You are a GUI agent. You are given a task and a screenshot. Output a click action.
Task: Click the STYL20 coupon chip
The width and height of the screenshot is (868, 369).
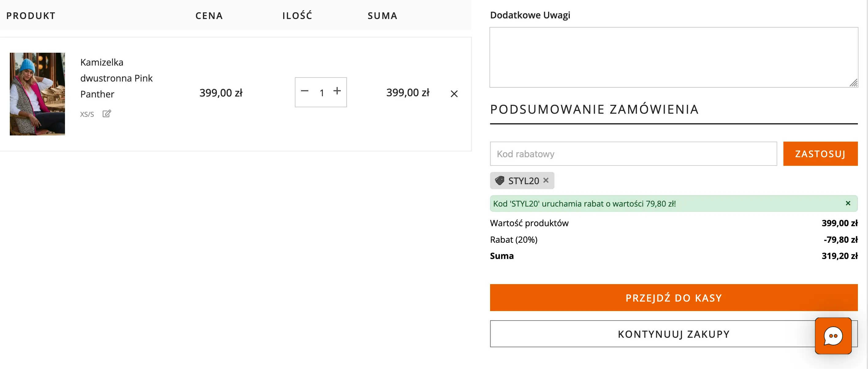coord(523,181)
